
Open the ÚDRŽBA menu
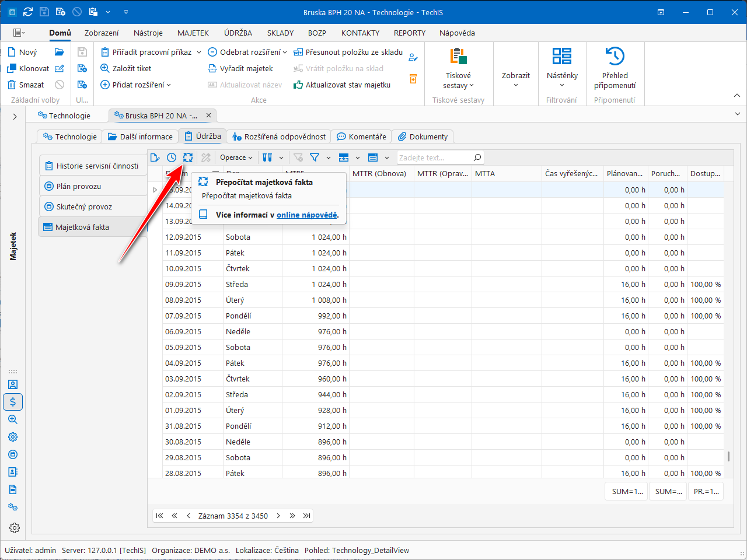pyautogui.click(x=238, y=33)
